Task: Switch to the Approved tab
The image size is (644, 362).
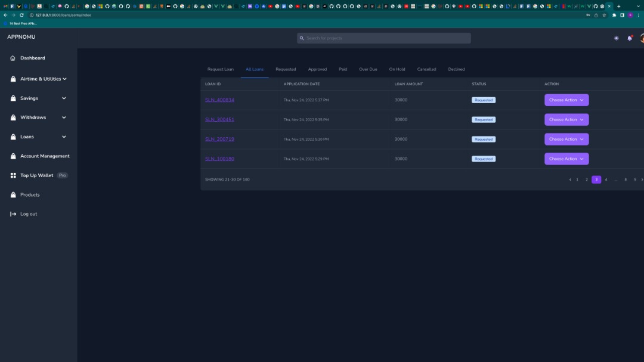Action: click(317, 69)
